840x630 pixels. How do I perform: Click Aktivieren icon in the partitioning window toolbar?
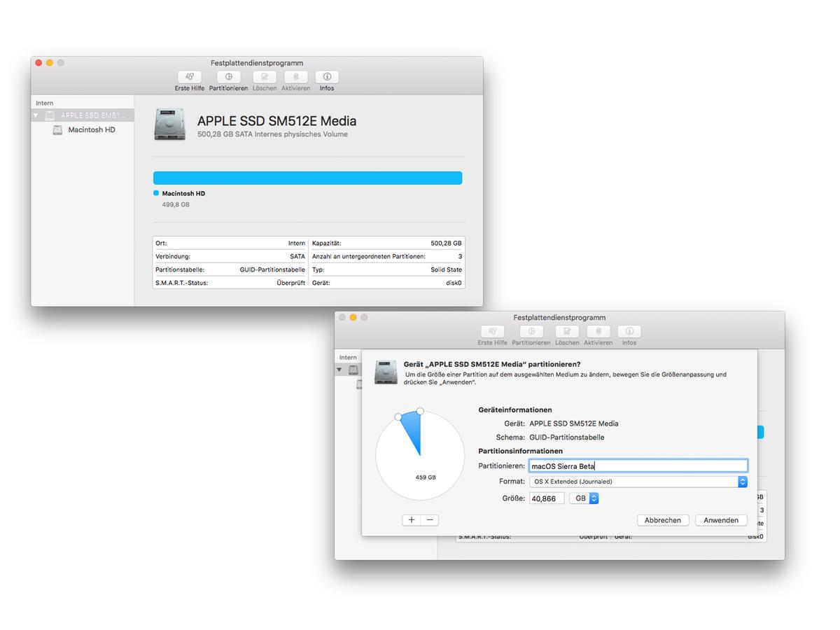point(598,332)
